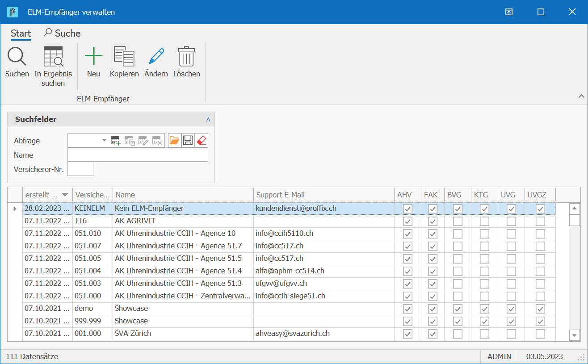
Task: Sort by the Support E-Mail column header
Action: (x=323, y=195)
